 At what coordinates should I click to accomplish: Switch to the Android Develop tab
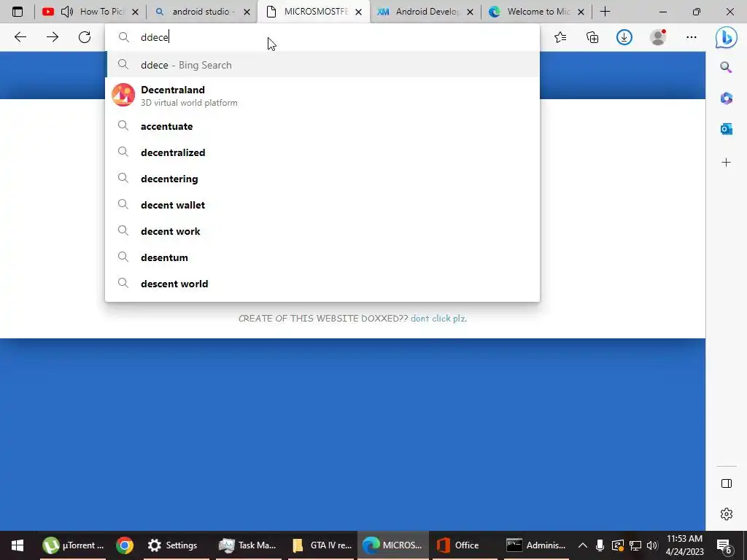point(427,12)
